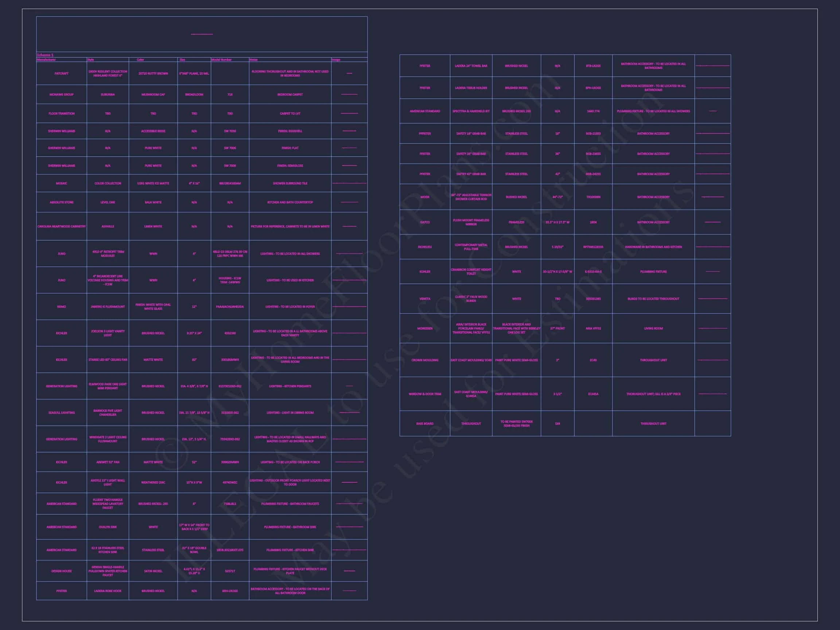Click the CROWN MOULDING row label

coord(424,360)
